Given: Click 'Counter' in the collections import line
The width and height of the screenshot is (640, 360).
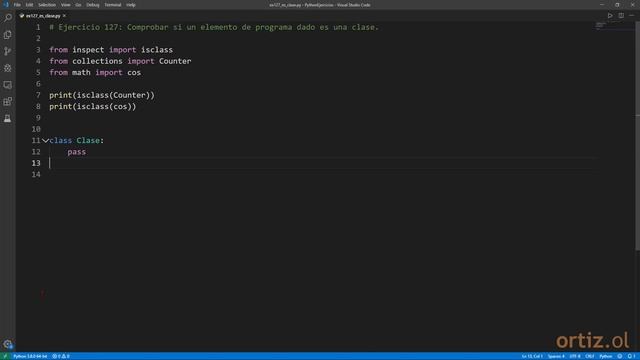Looking at the screenshot, I should 175,61.
